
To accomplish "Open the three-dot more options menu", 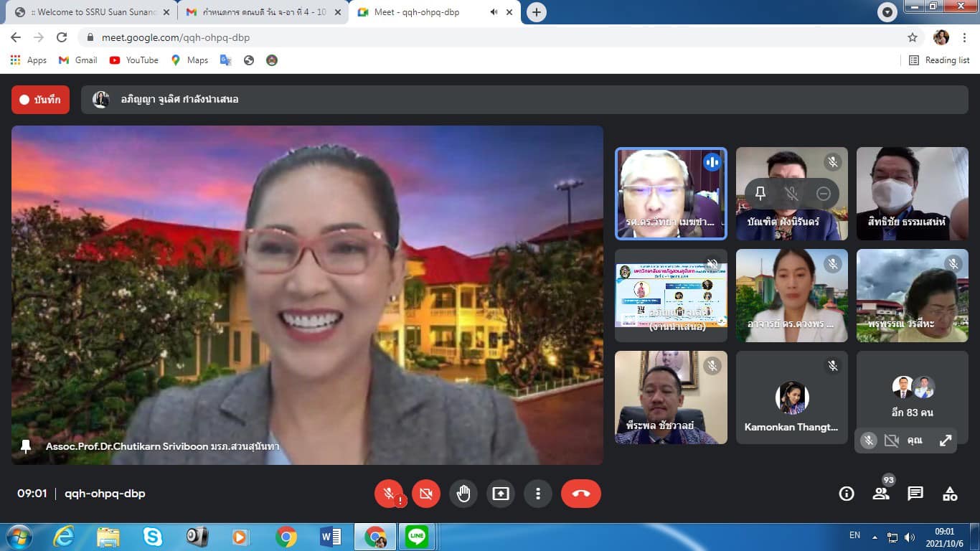I will pyautogui.click(x=538, y=494).
